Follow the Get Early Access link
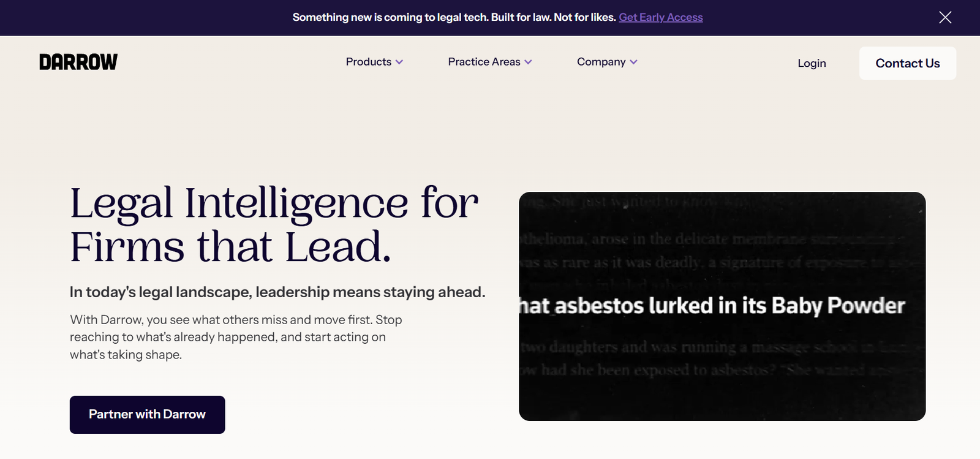Viewport: 980px width, 459px height. [660, 17]
